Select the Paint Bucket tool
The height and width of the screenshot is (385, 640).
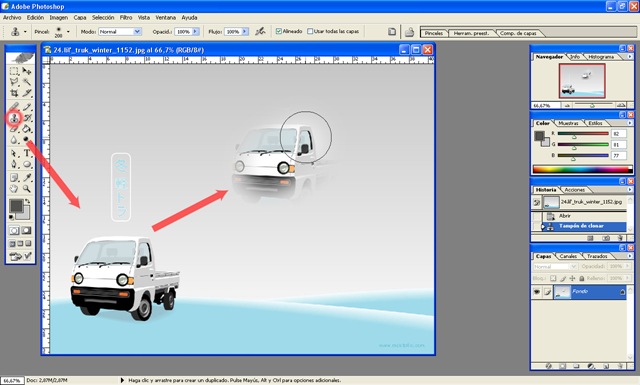27,129
